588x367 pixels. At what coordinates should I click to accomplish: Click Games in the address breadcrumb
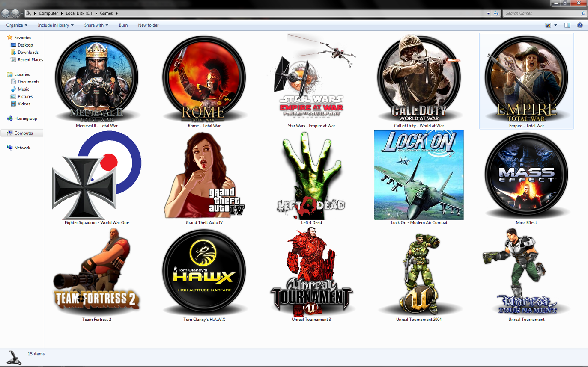[106, 13]
